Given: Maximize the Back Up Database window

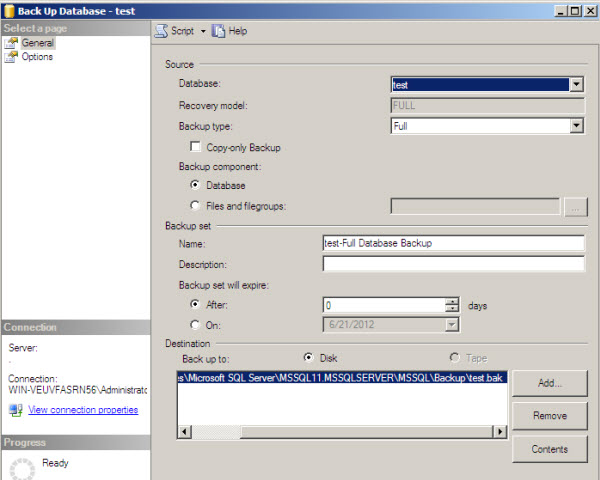Looking at the screenshot, I should [x=575, y=11].
